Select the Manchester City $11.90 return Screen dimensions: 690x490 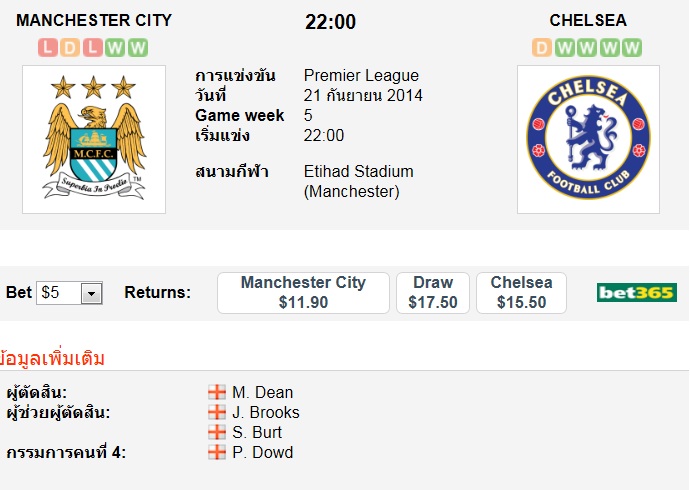point(303,293)
